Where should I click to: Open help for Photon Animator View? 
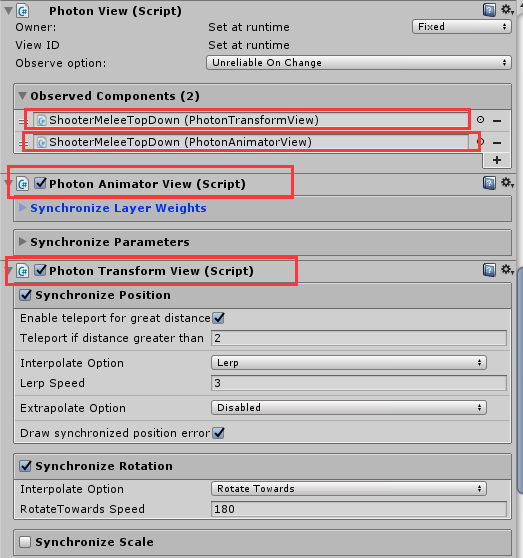pos(489,183)
